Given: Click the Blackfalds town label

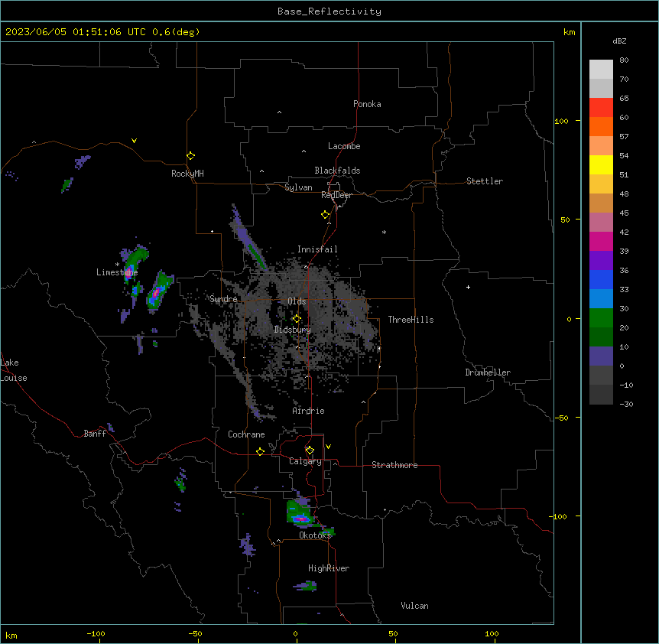Looking at the screenshot, I should 337,171.
